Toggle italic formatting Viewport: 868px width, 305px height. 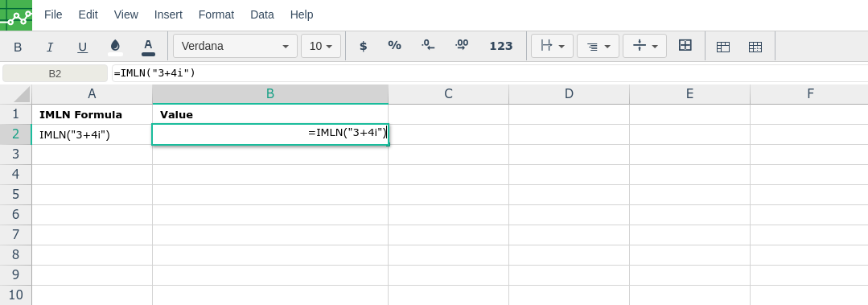click(50, 47)
